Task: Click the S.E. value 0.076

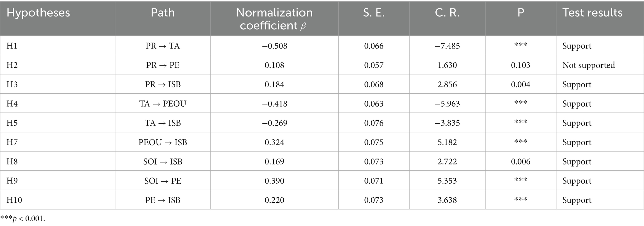Action: (374, 123)
